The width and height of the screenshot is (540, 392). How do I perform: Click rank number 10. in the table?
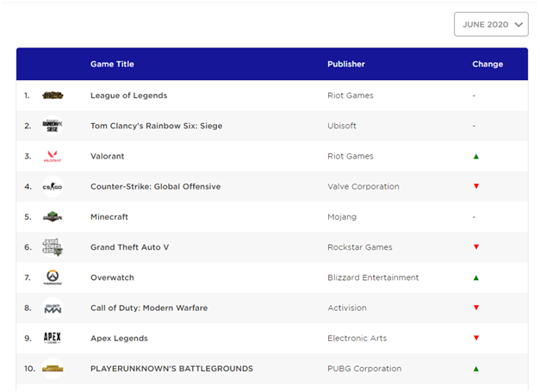click(x=29, y=368)
